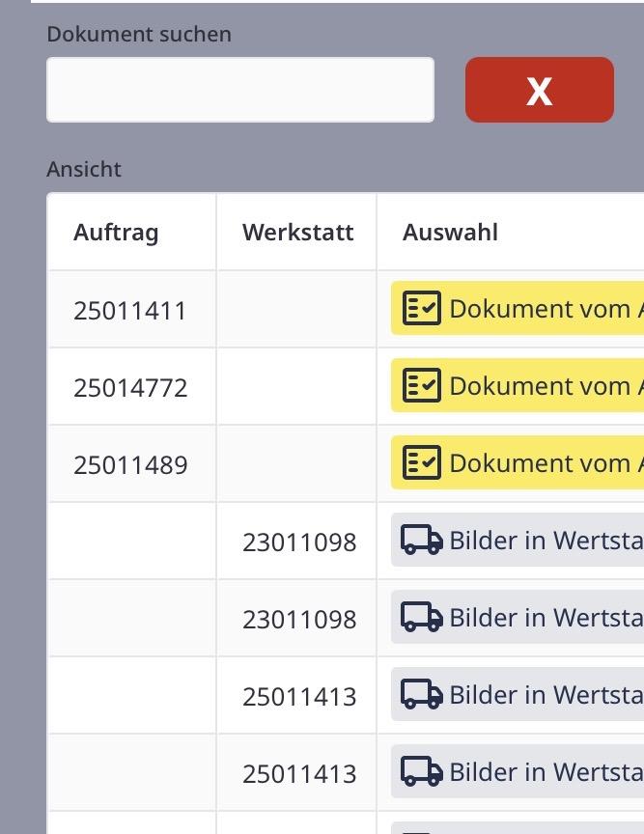Click the truck icon in first 25011413 row
Image resolution: width=644 pixels, height=834 pixels.
click(421, 695)
